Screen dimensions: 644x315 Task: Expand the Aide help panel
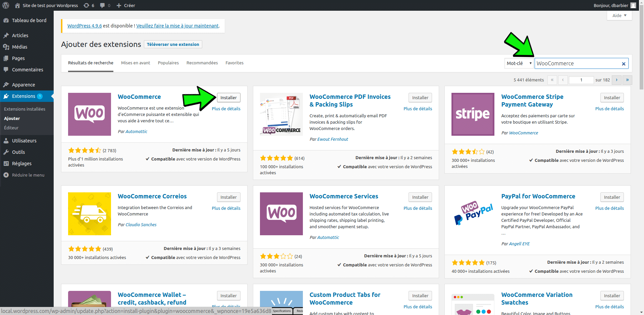(x=619, y=15)
